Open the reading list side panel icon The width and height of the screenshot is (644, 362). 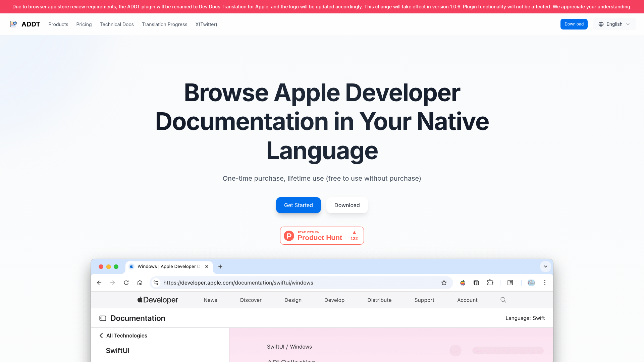(510, 283)
